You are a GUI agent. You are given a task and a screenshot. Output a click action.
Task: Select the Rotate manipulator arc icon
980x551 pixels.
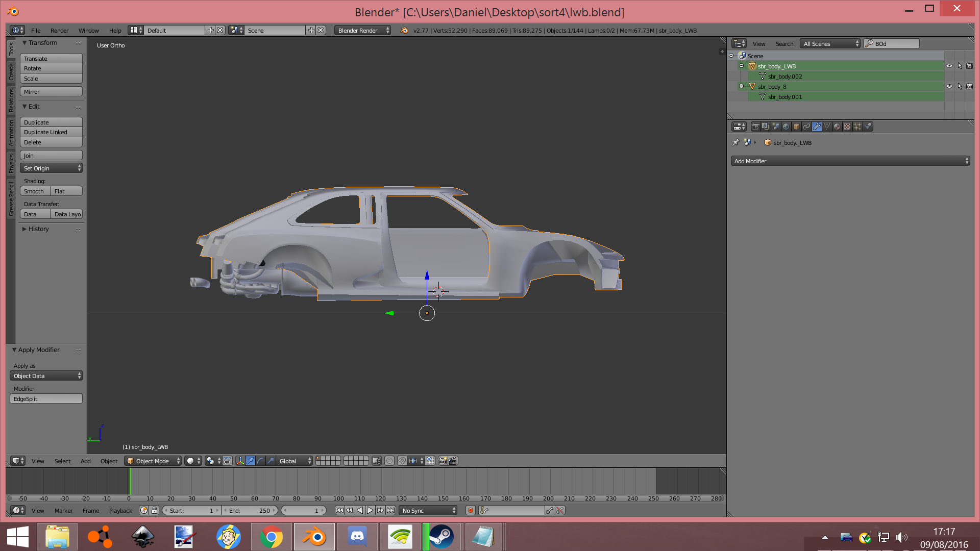tap(260, 461)
